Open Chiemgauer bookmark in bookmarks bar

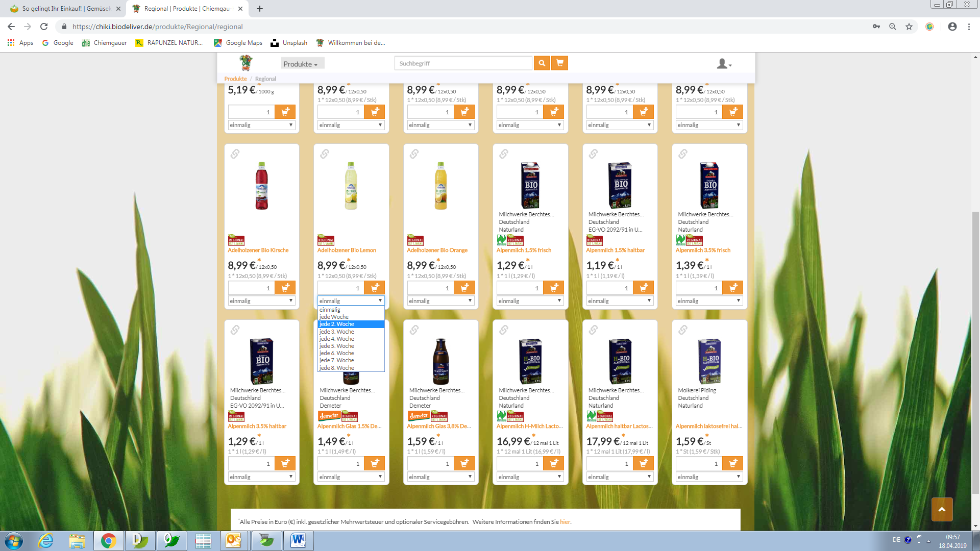coord(104,43)
